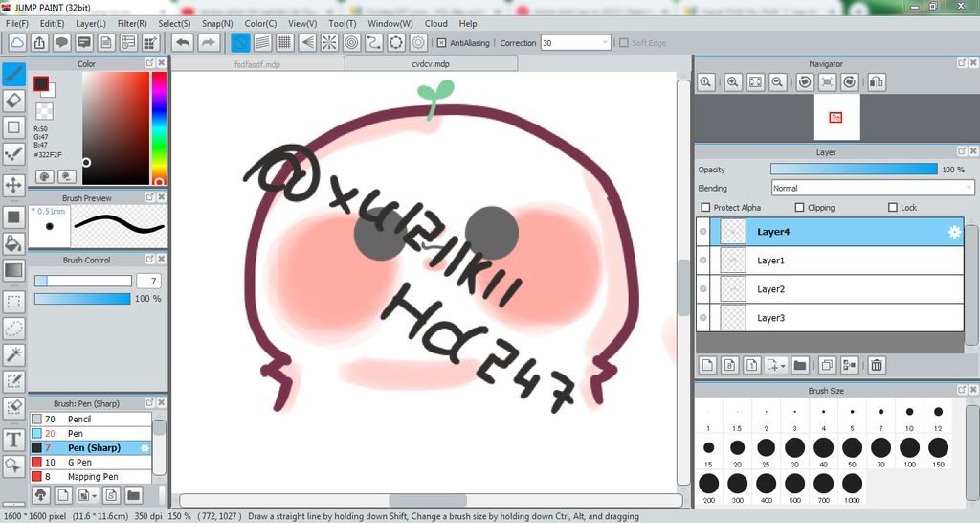Click duplicate layer icon
The image size is (980, 523).
pos(827,365)
